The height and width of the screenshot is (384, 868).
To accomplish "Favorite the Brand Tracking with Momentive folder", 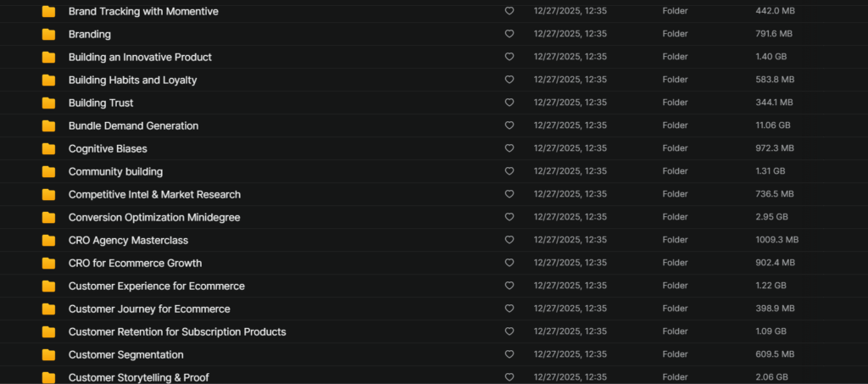I will point(509,12).
